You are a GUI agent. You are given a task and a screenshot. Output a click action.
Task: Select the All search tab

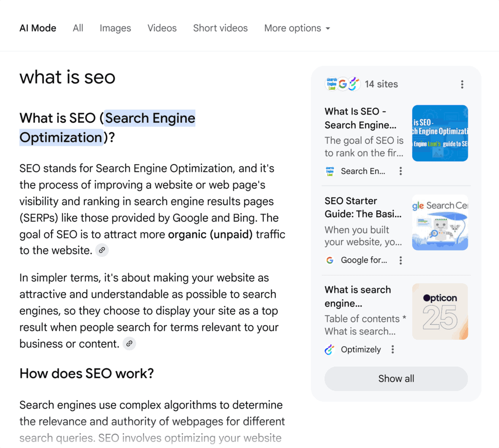[x=77, y=28]
